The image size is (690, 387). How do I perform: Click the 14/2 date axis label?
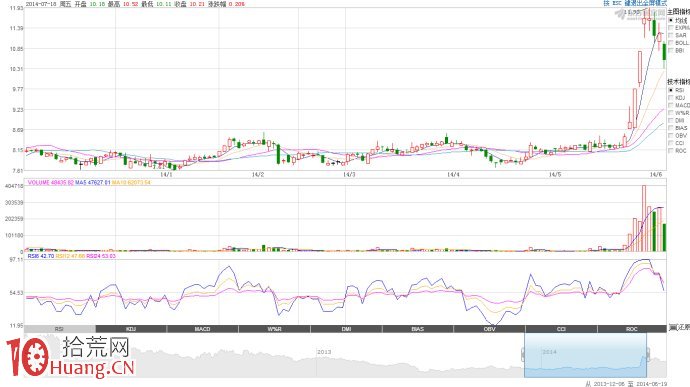pyautogui.click(x=258, y=175)
